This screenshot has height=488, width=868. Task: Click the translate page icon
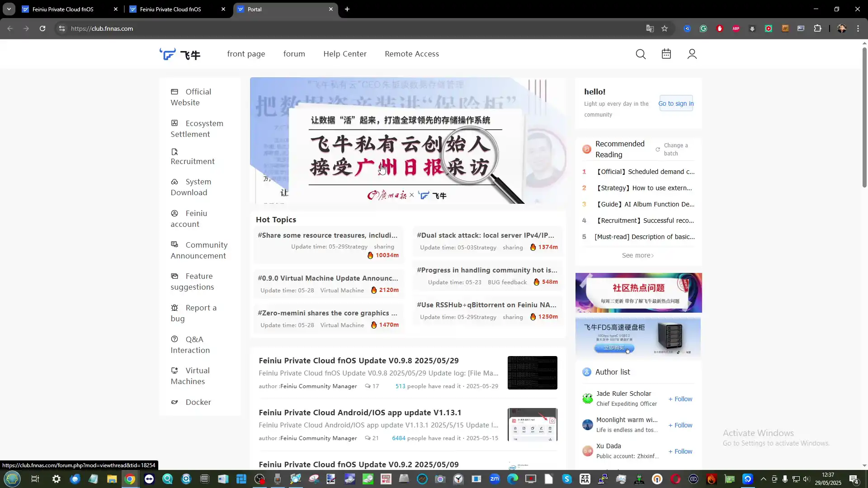[x=650, y=28]
